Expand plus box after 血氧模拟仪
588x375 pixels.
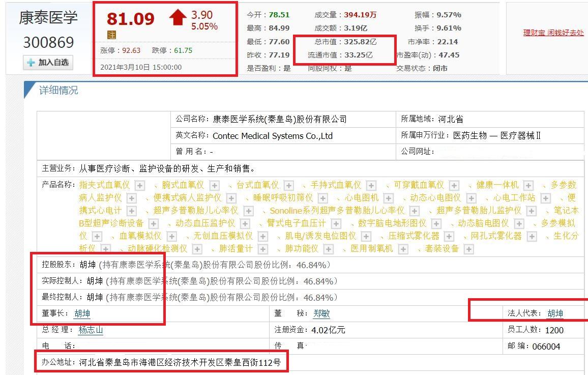[172, 237]
